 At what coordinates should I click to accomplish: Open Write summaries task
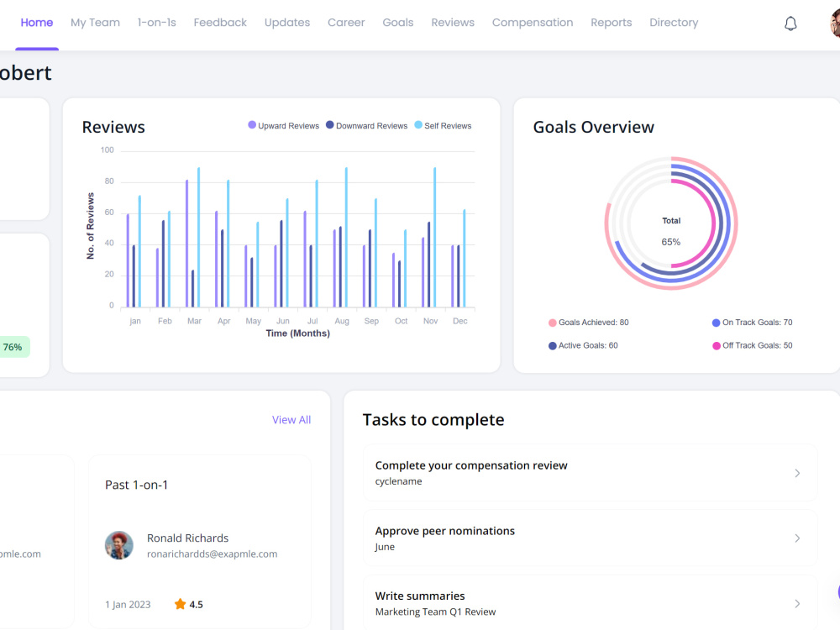click(591, 602)
